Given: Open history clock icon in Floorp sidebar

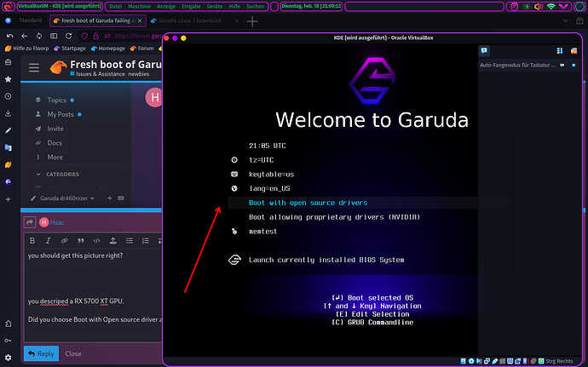Looking at the screenshot, I should [9, 96].
